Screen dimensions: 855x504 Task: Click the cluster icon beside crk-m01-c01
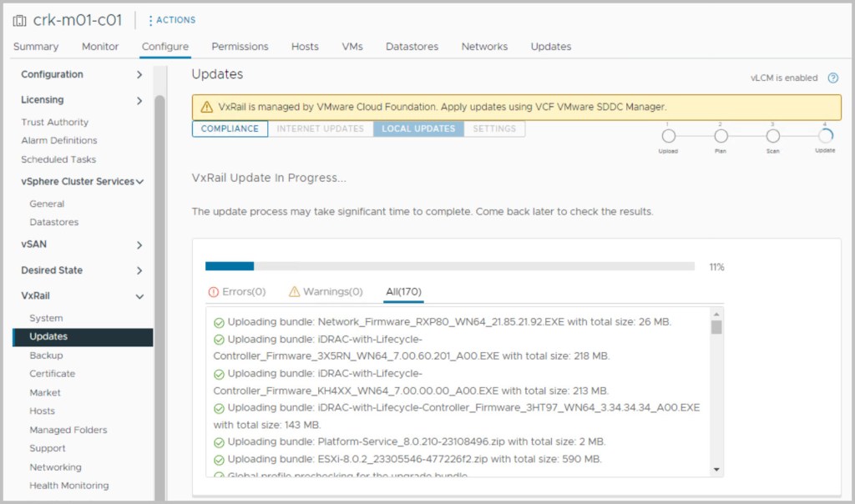coord(19,20)
